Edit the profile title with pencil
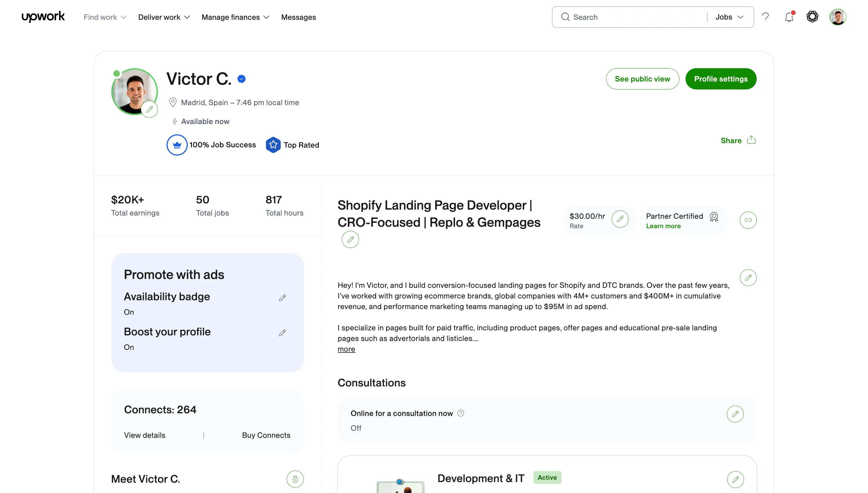Viewport: 868px width, 493px height. 350,239
